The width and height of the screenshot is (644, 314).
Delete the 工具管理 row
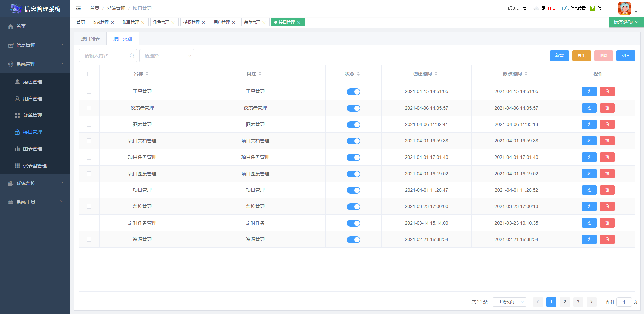(607, 91)
